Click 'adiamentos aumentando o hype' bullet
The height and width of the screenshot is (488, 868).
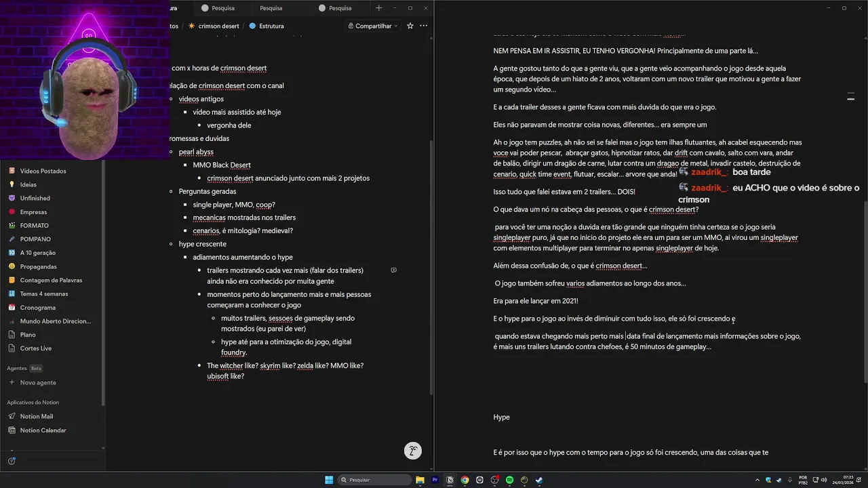click(243, 257)
